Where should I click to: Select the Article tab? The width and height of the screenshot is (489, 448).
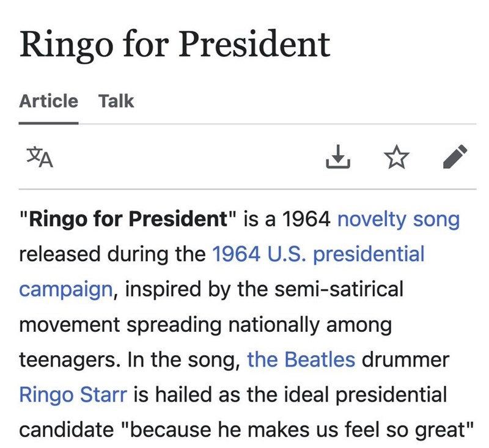(48, 101)
